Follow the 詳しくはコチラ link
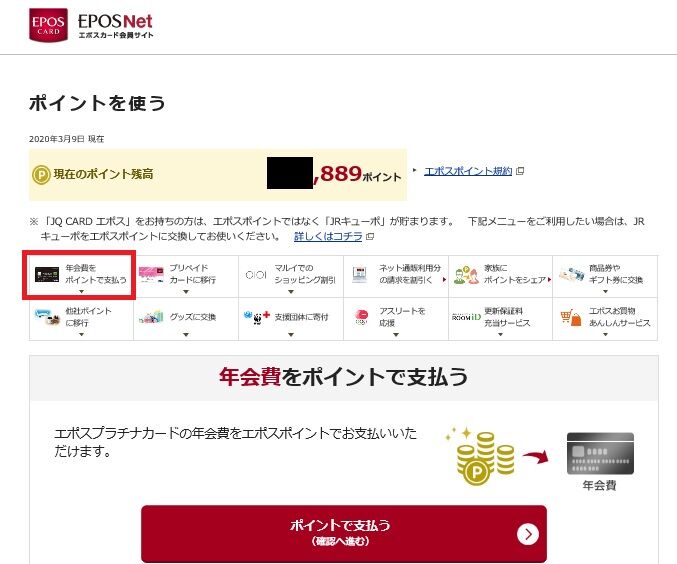Screen dimensions: 677x564 pyautogui.click(x=328, y=237)
